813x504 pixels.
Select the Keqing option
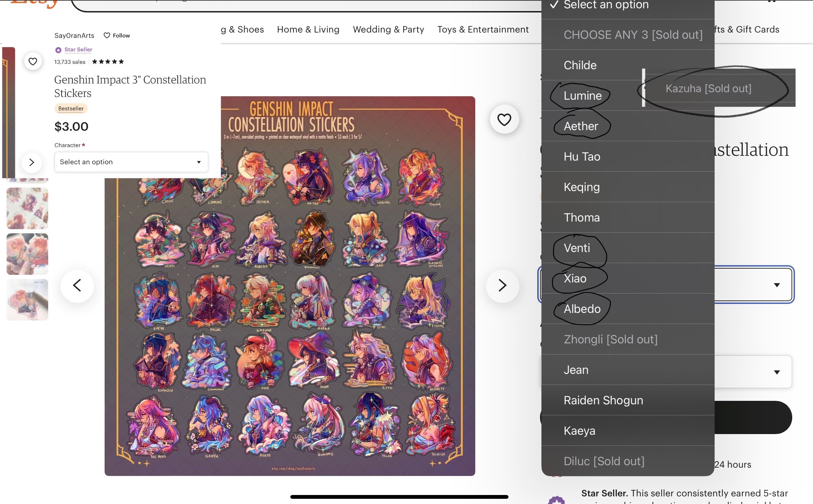point(582,187)
